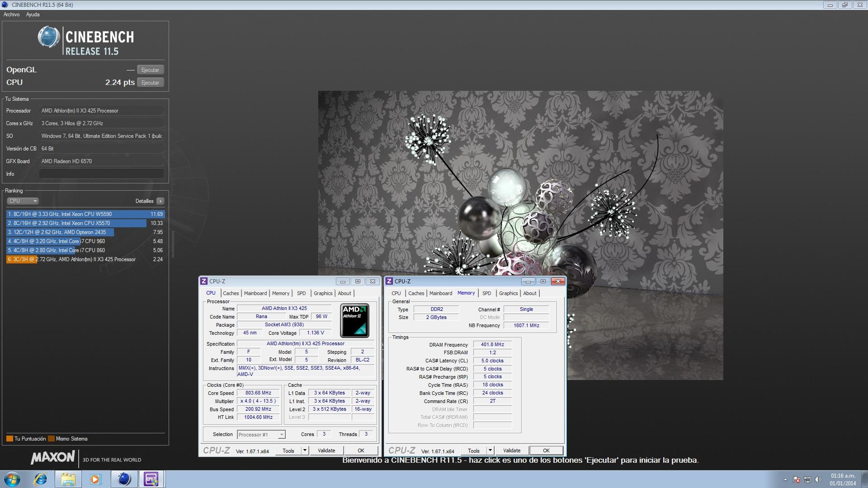Click the Tu Puntuación orange legend swatch

[9, 439]
